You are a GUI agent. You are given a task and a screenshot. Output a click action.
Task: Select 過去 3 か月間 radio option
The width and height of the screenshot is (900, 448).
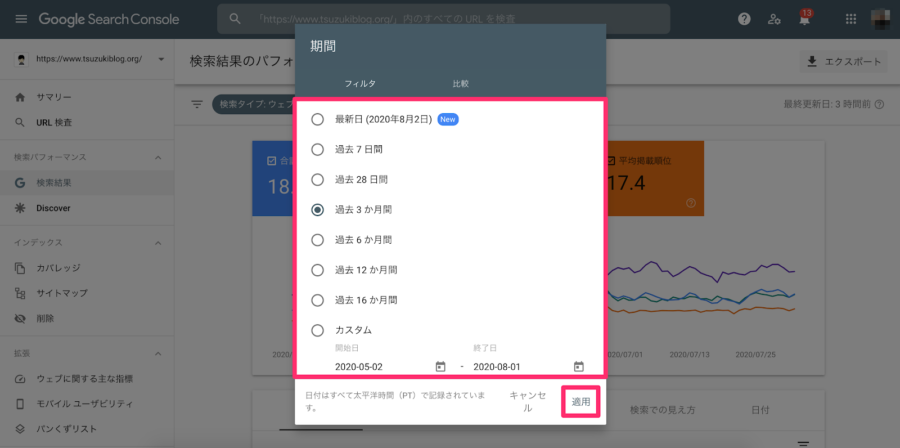317,210
